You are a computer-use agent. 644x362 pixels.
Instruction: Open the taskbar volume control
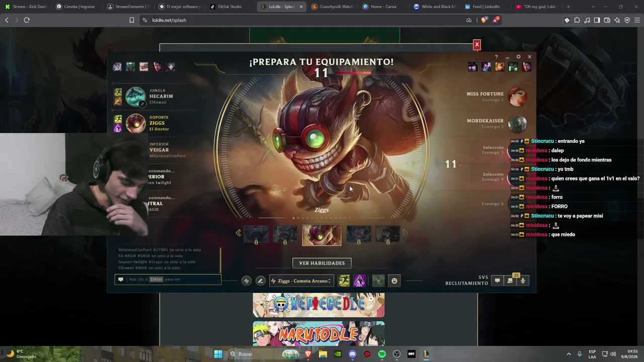[613, 354]
